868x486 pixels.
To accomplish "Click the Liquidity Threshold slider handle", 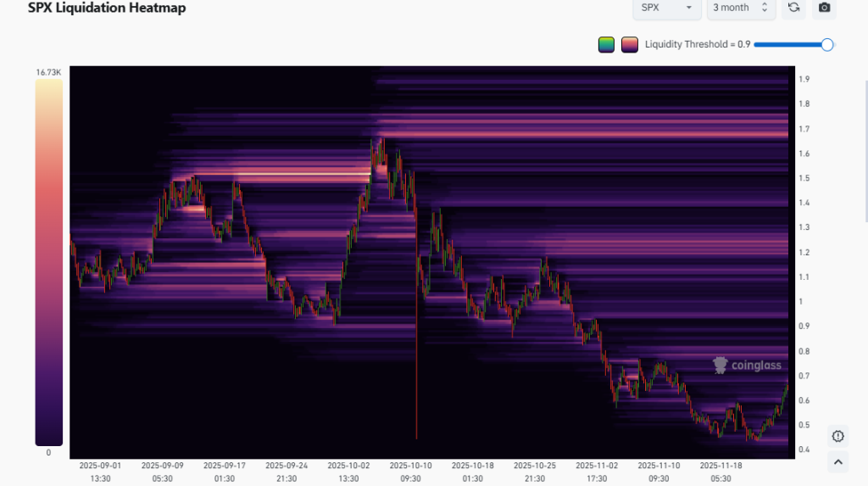I will point(827,45).
